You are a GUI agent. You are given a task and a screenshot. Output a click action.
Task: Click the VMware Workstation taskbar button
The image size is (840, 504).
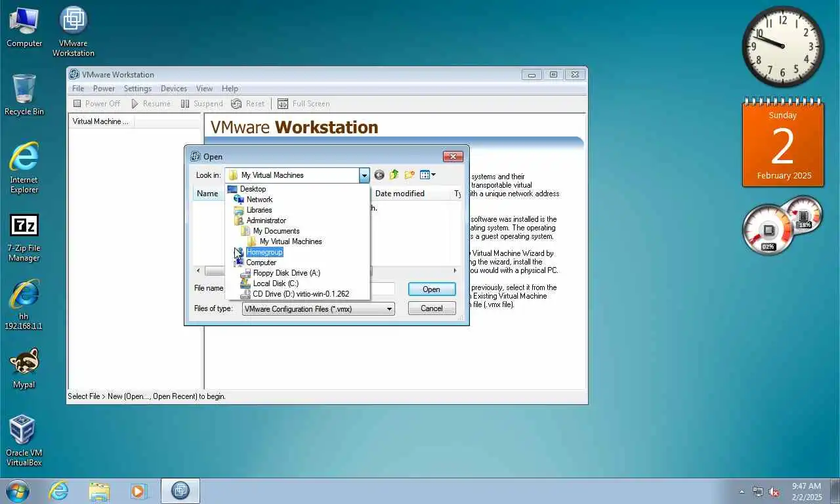coord(180,491)
